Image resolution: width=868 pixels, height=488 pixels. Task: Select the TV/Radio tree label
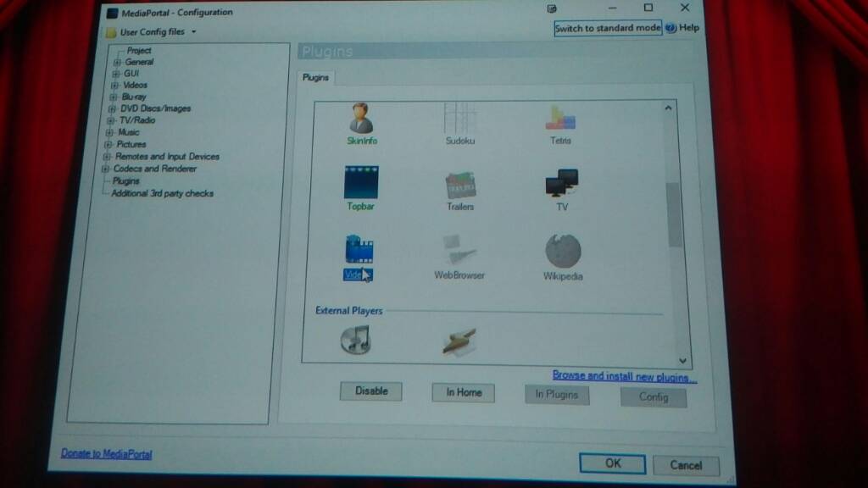137,120
